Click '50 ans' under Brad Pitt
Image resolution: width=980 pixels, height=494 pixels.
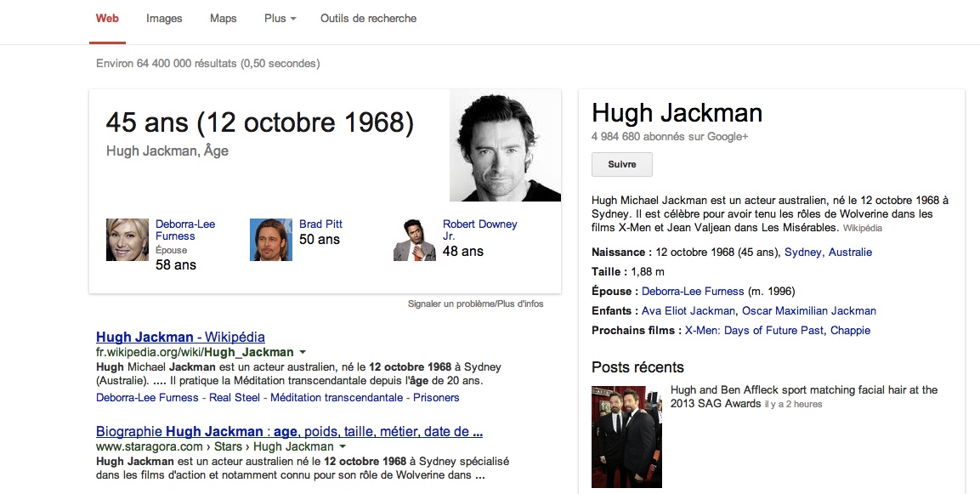click(320, 240)
